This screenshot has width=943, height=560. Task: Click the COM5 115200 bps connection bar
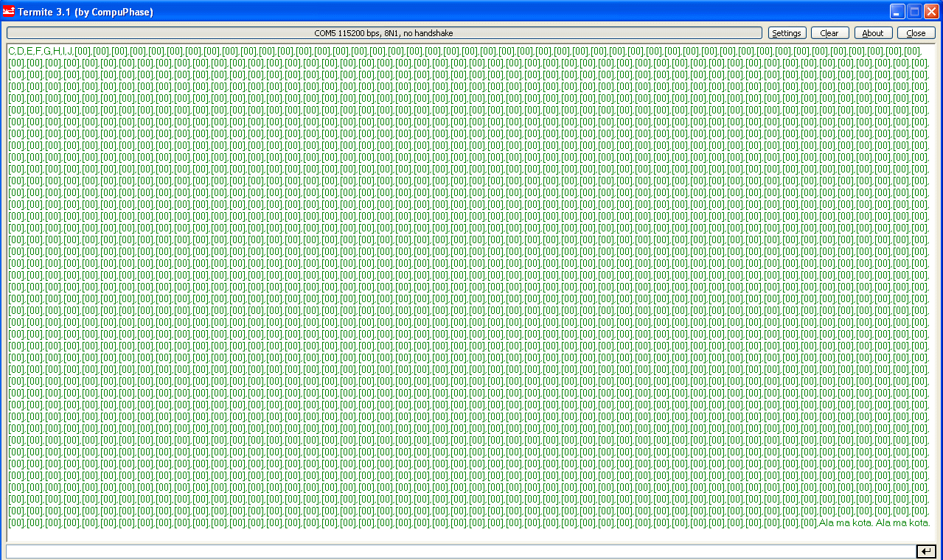384,33
